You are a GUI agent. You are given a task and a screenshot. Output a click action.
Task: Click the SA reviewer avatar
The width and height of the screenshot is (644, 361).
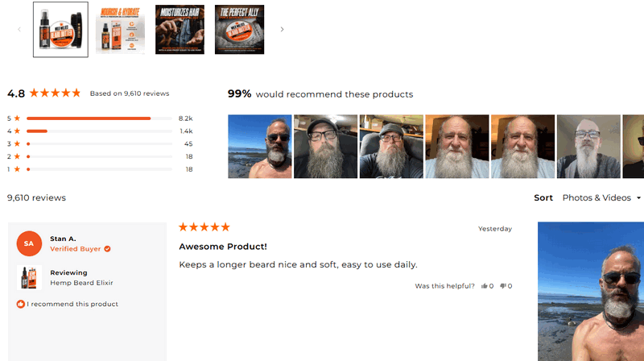(x=29, y=243)
